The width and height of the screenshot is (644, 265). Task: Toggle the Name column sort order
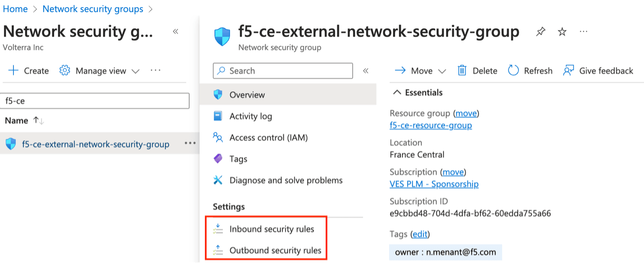(x=38, y=120)
